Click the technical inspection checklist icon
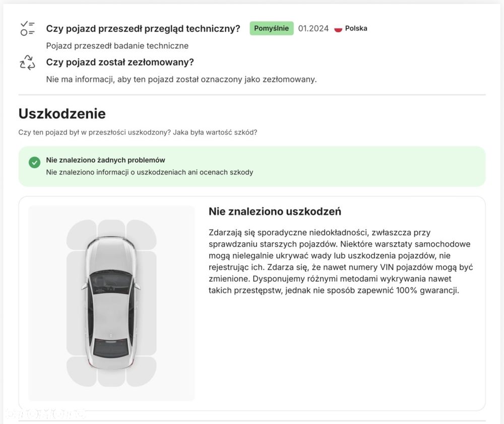The height and width of the screenshot is (424, 504). pyautogui.click(x=27, y=29)
